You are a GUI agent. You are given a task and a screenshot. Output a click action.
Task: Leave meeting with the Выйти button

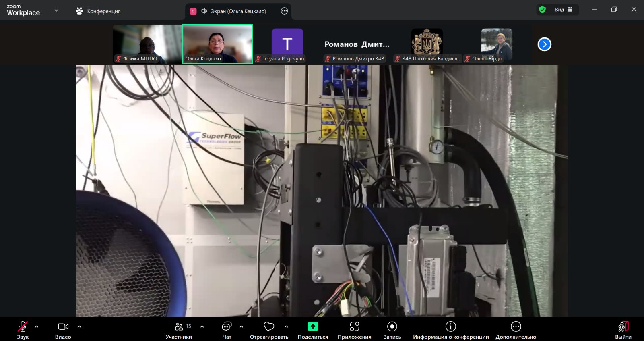point(623,329)
